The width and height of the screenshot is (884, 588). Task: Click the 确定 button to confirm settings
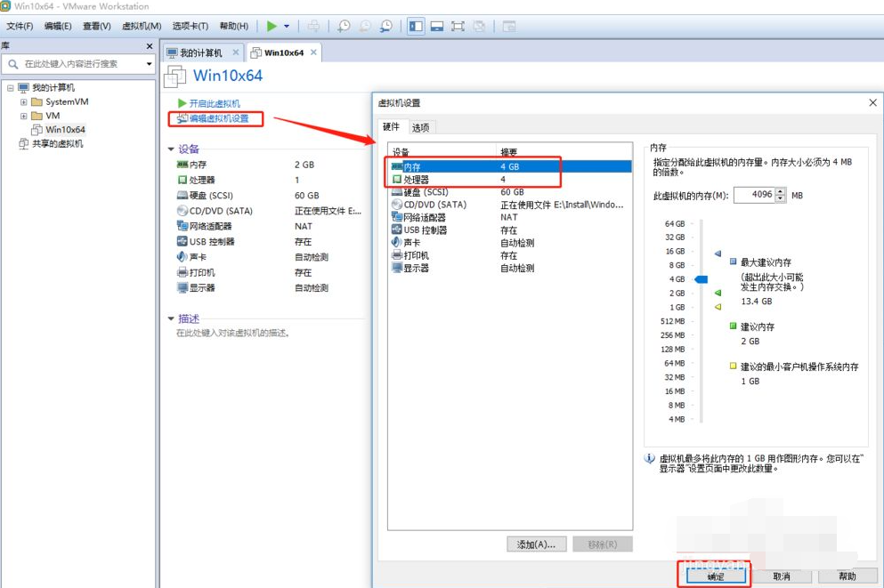coord(716,576)
